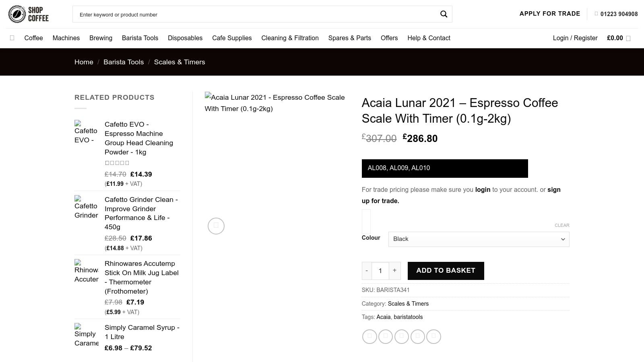Open the Coffee menu
The width and height of the screenshot is (644, 362).
[33, 38]
